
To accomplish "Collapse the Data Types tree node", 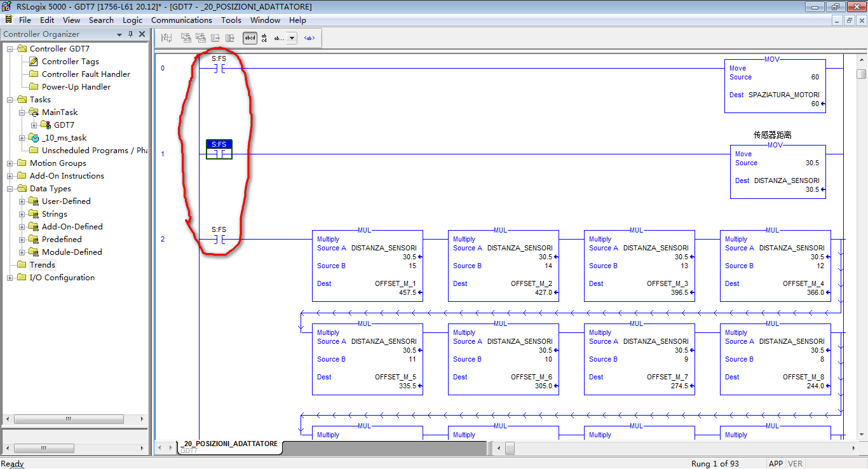I will 10,189.
